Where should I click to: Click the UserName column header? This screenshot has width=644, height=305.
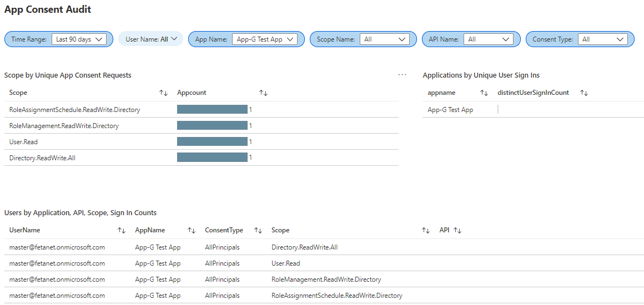[24, 230]
